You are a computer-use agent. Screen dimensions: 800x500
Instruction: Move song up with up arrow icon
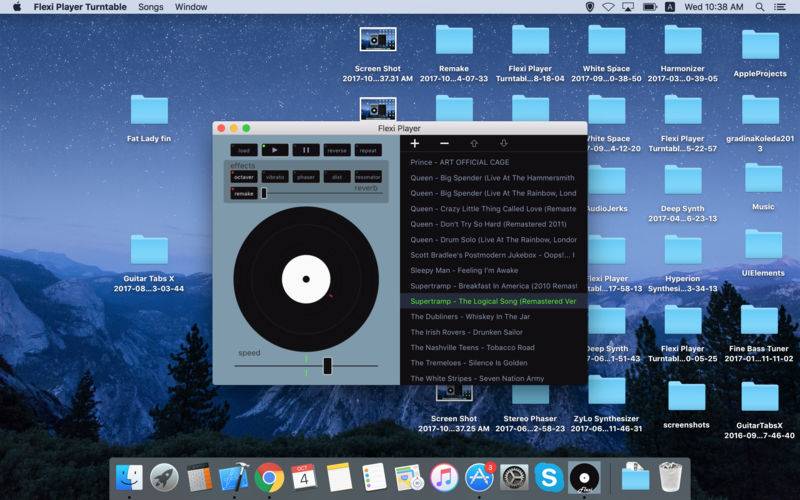474,143
